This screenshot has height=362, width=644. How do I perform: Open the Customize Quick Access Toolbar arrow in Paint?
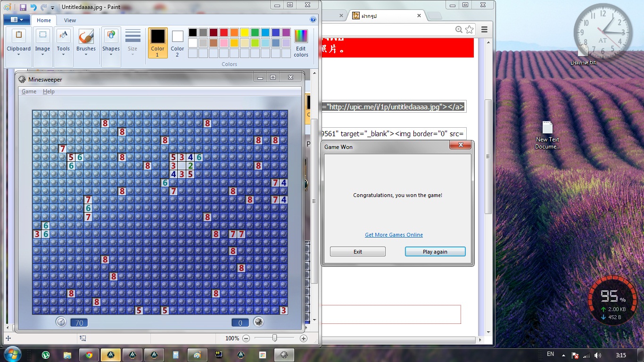(x=52, y=8)
